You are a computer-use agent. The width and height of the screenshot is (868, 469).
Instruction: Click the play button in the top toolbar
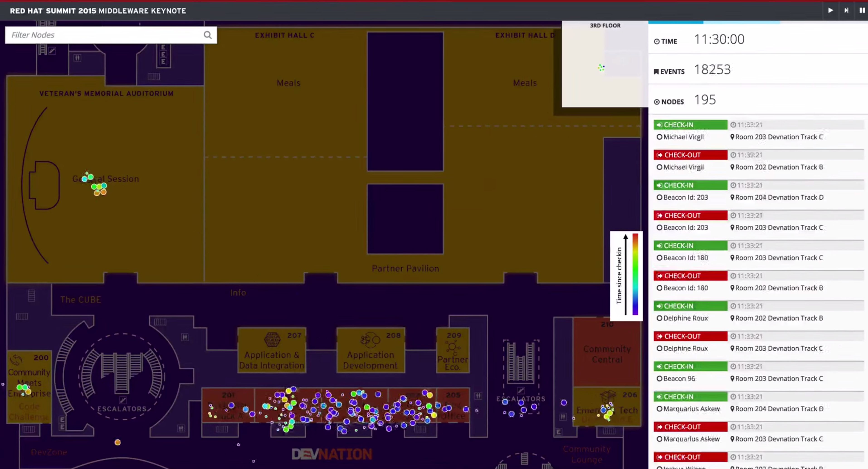[830, 10]
